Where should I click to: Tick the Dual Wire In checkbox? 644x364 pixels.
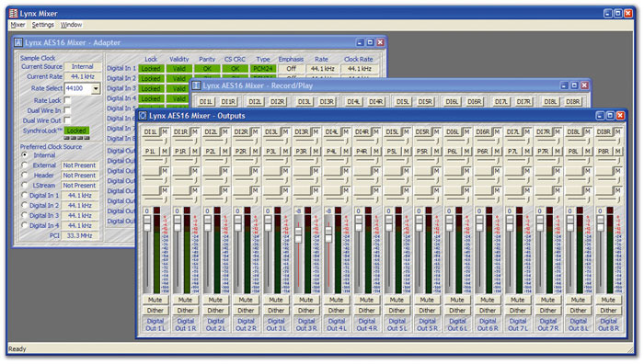(67, 110)
